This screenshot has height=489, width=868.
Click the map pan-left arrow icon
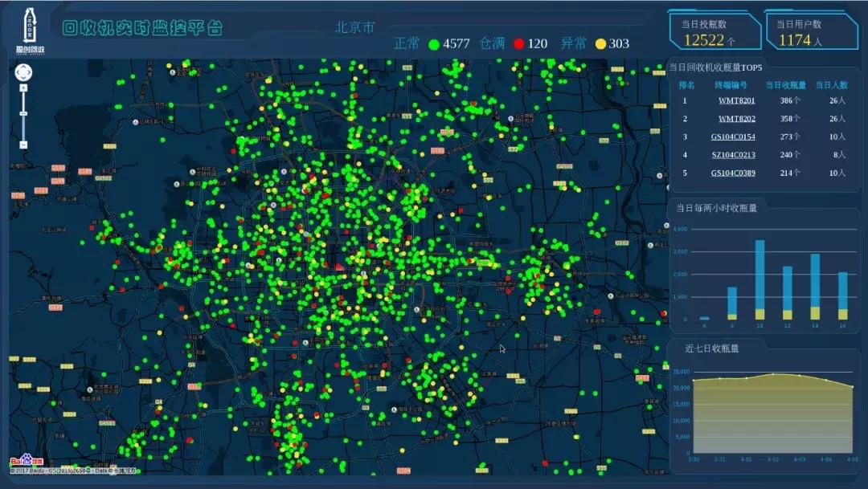(18, 71)
